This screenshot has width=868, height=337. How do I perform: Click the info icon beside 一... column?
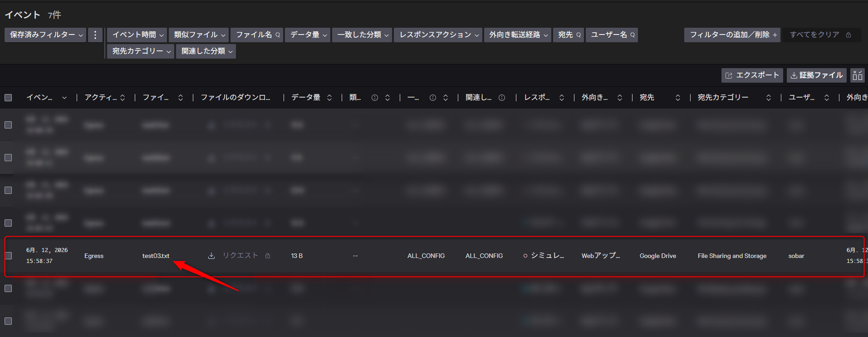tap(433, 98)
